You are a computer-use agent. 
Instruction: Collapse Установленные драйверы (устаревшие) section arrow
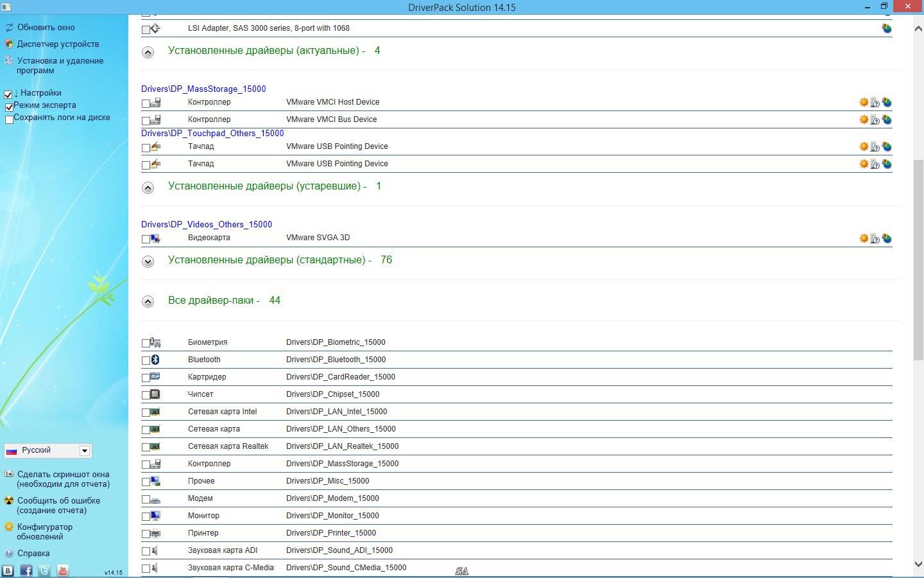tap(148, 188)
